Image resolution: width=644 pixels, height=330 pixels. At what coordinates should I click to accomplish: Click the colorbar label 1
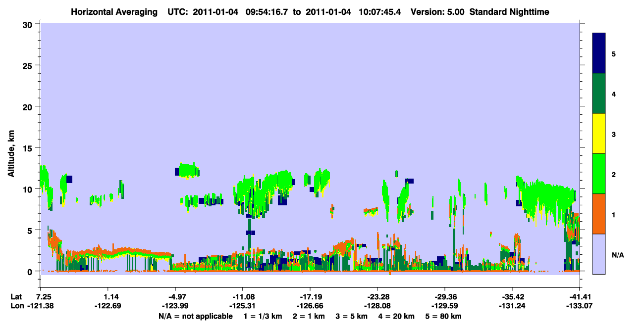point(614,215)
